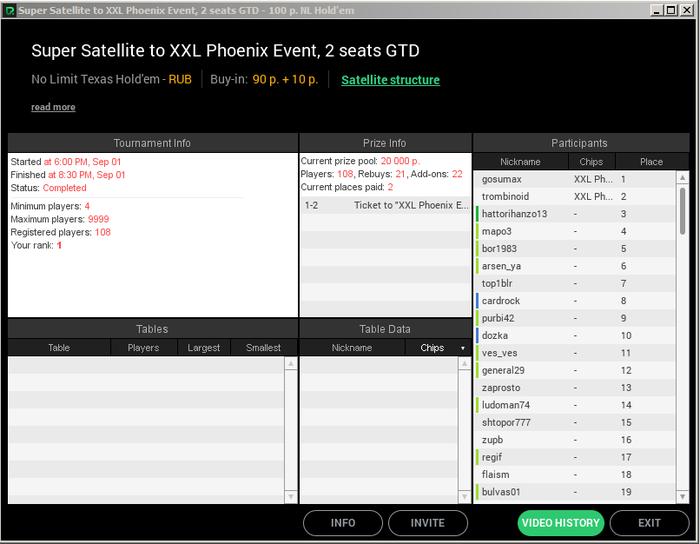Click the EXIT button
Image resolution: width=700 pixels, height=544 pixels.
[x=649, y=523]
